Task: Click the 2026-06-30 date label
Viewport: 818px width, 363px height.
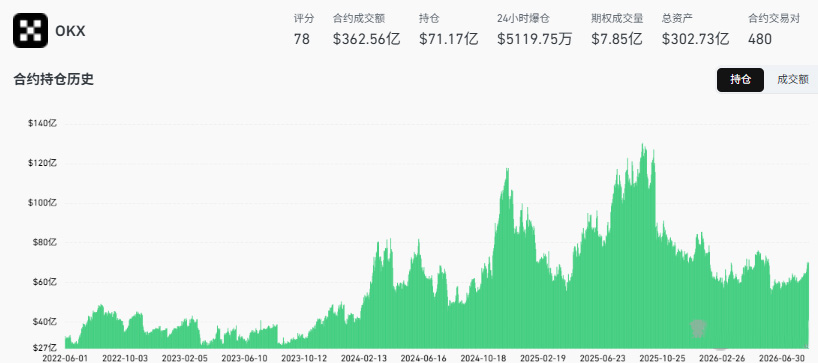Action: [x=782, y=358]
